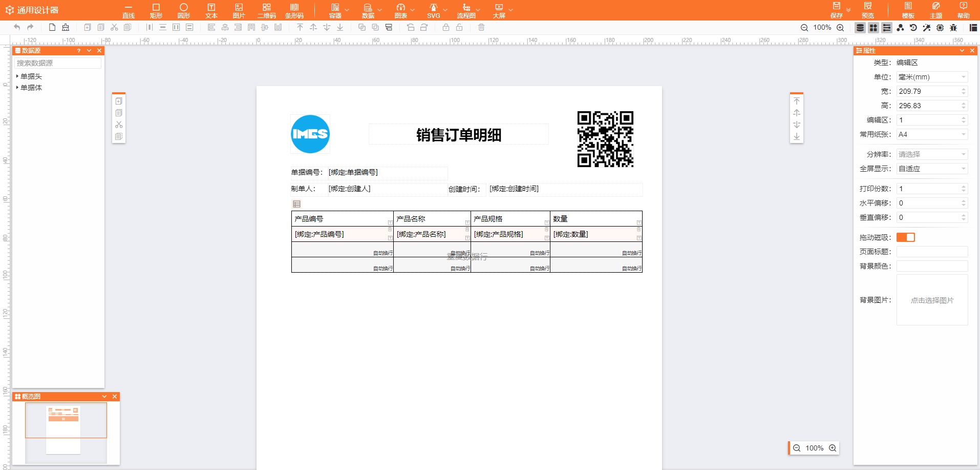Toggle the properties list panel view button

(887, 28)
